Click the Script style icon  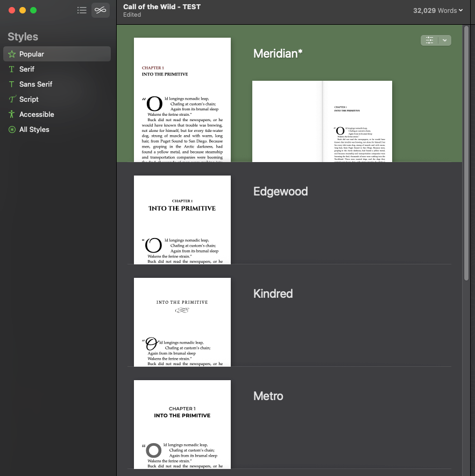(11, 99)
